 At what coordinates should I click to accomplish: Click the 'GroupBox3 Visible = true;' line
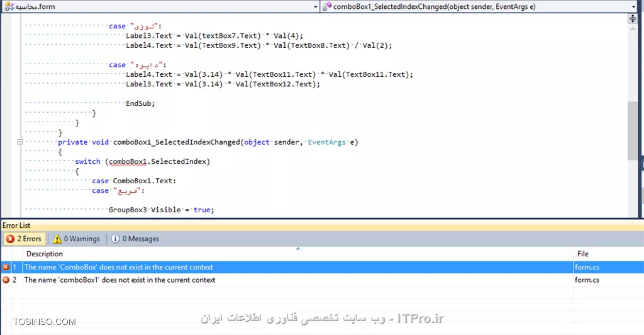162,210
